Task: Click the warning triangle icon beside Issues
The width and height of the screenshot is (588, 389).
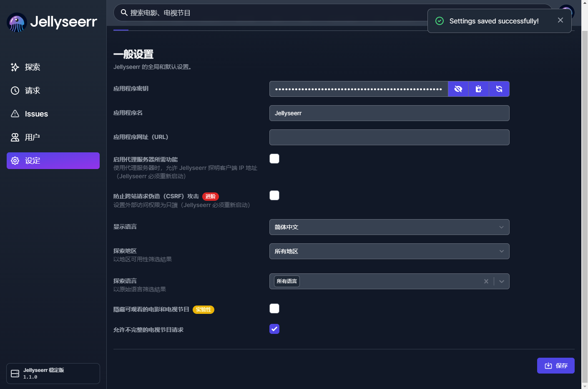Action: click(x=15, y=114)
